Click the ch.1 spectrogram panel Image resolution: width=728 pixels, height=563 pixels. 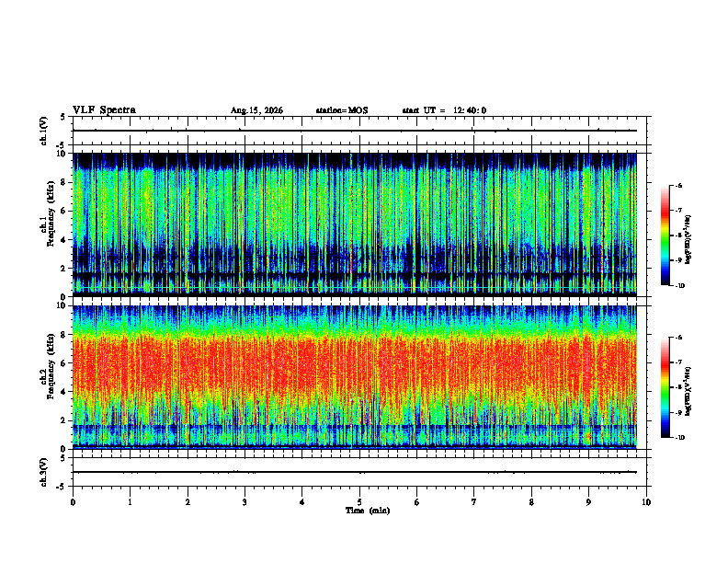pos(354,224)
